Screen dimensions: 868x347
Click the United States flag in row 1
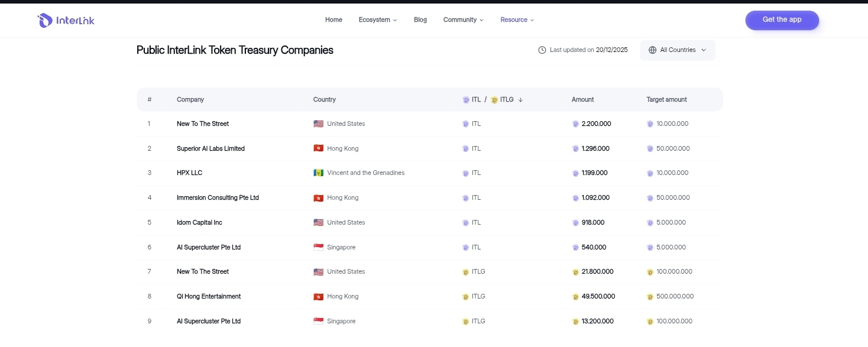pos(319,124)
